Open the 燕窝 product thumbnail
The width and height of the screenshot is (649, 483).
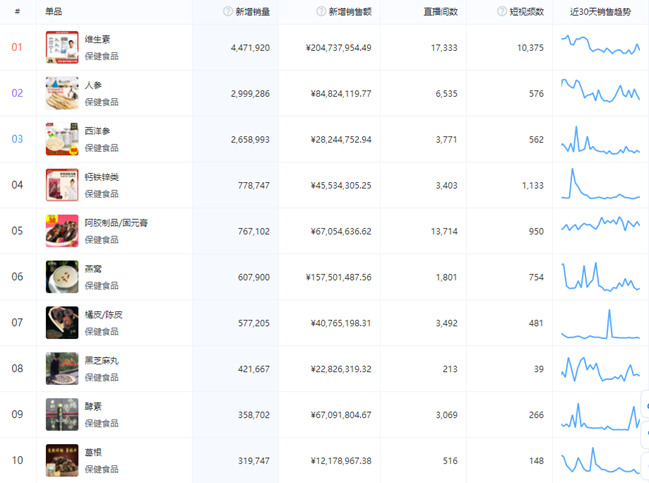[x=62, y=277]
